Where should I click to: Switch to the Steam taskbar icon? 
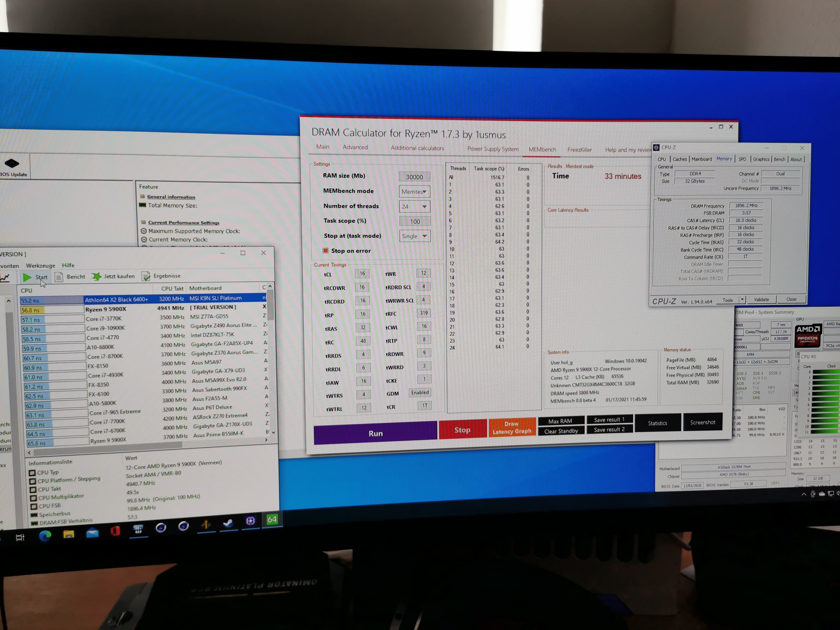coord(228,523)
